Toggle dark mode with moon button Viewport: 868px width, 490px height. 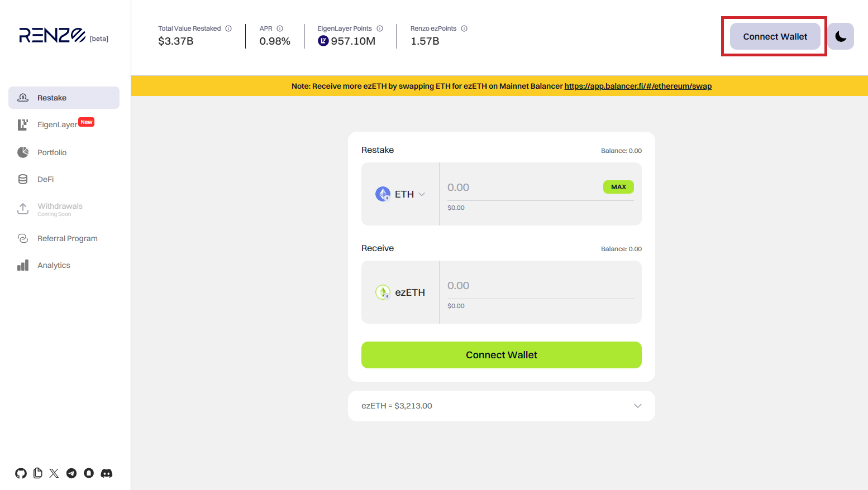pyautogui.click(x=841, y=36)
